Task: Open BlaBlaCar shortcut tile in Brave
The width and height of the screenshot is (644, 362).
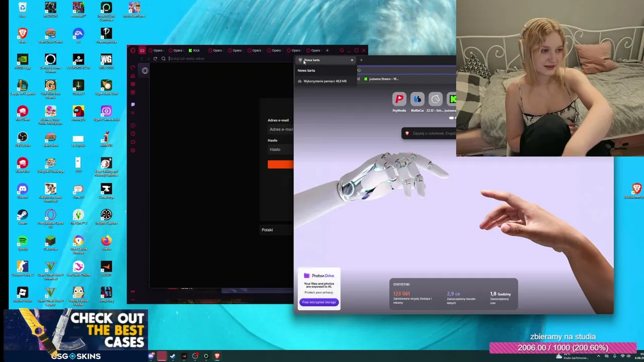Action: (x=417, y=102)
